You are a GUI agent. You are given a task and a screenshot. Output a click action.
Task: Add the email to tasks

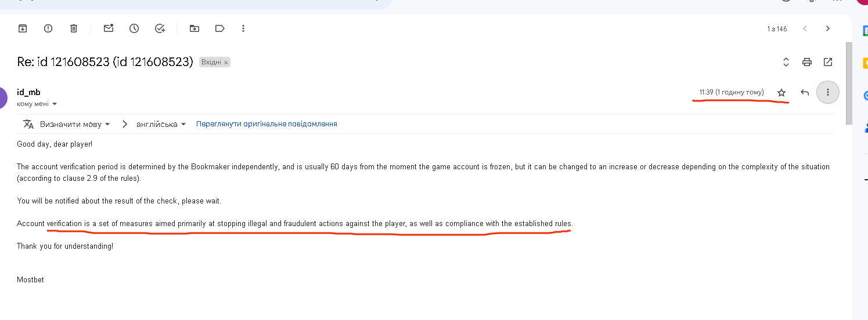[160, 28]
